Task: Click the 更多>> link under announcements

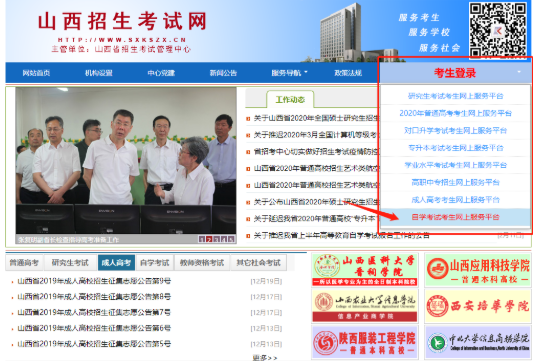Action: tap(265, 358)
